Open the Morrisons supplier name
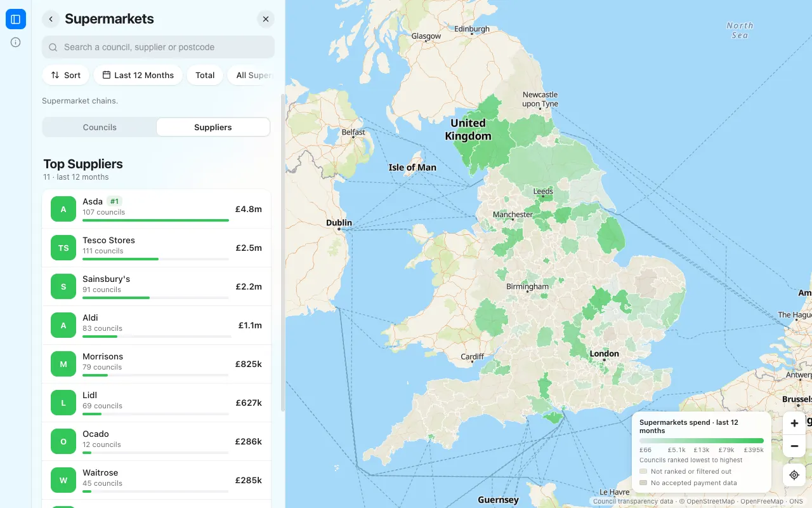Viewport: 812px width, 508px height. pyautogui.click(x=103, y=356)
